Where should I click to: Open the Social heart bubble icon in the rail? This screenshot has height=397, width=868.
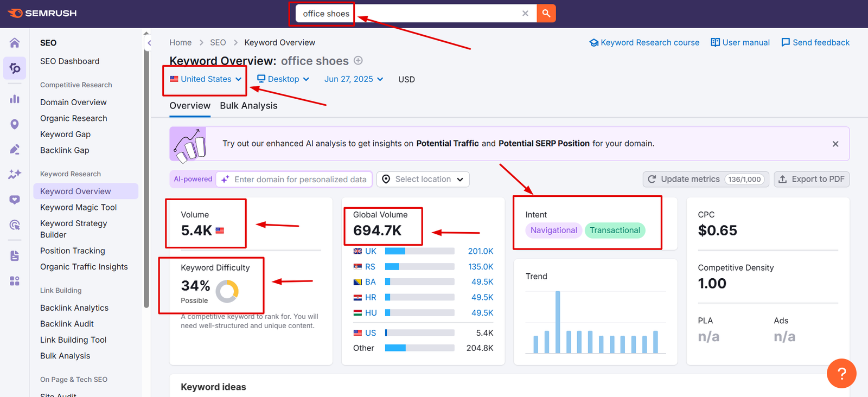(x=15, y=200)
